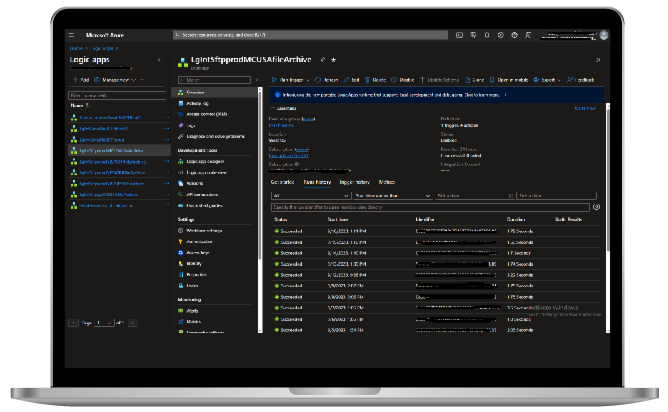This screenshot has width=668, height=412.
Task: Click Open in mobile toolbar button
Action: pos(509,80)
